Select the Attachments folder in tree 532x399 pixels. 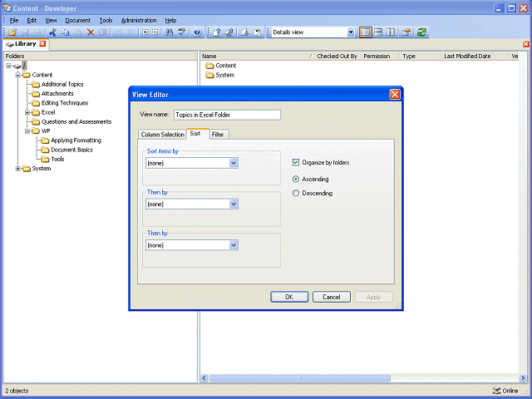pyautogui.click(x=57, y=94)
